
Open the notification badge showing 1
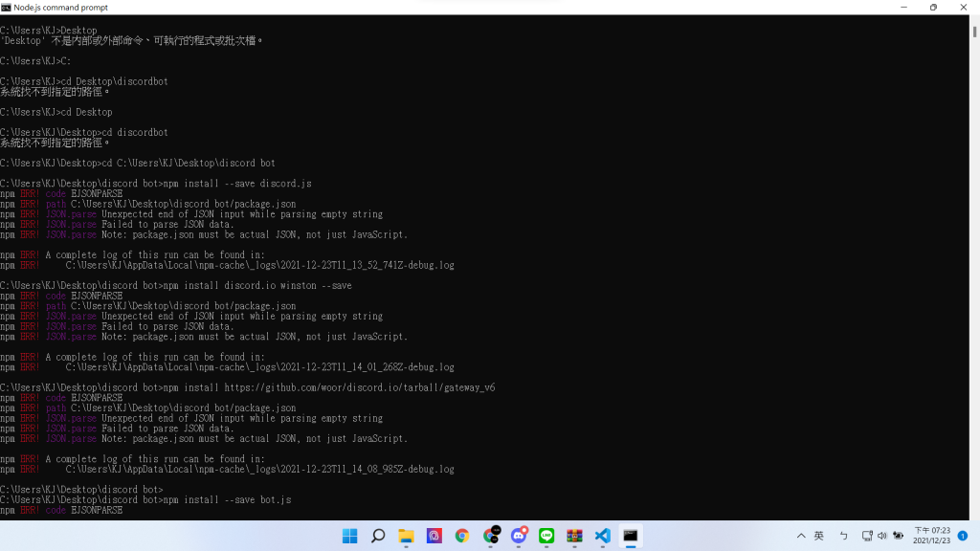coord(963,536)
